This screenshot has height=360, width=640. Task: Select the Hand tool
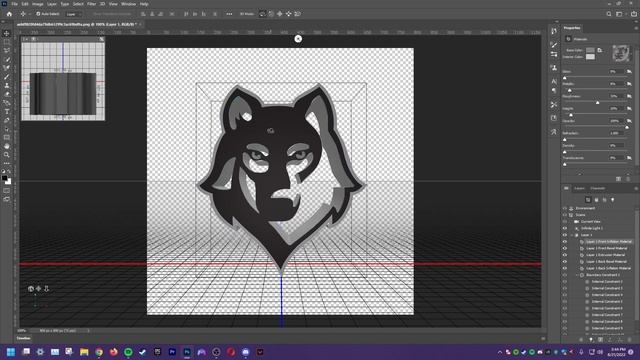point(7,146)
